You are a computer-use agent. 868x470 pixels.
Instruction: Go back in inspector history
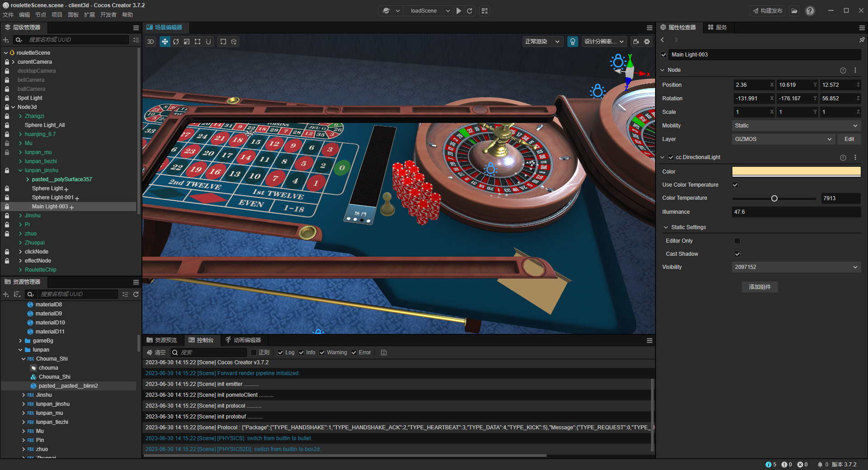coord(663,40)
